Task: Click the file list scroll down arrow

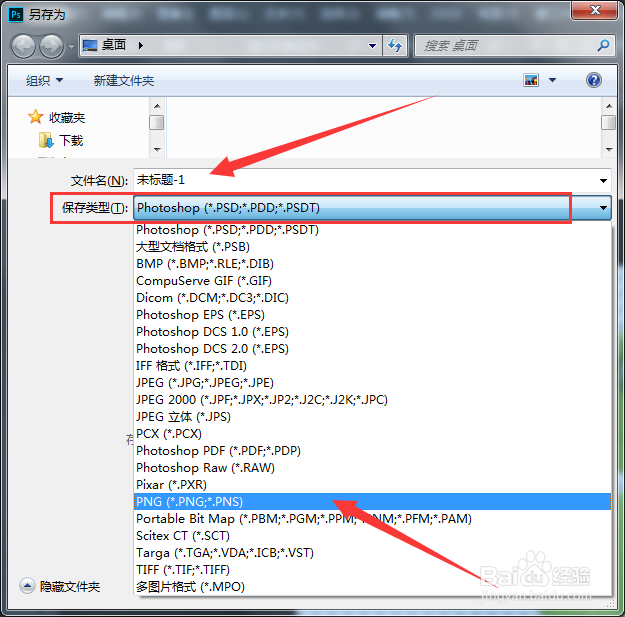Action: (x=609, y=150)
